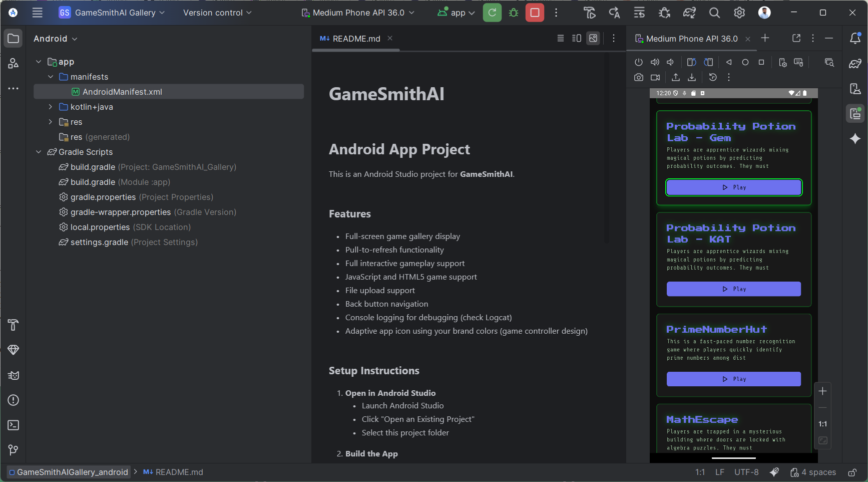
Task: Open the Medium Phone API 36.0 device dropdown
Action: tap(358, 13)
